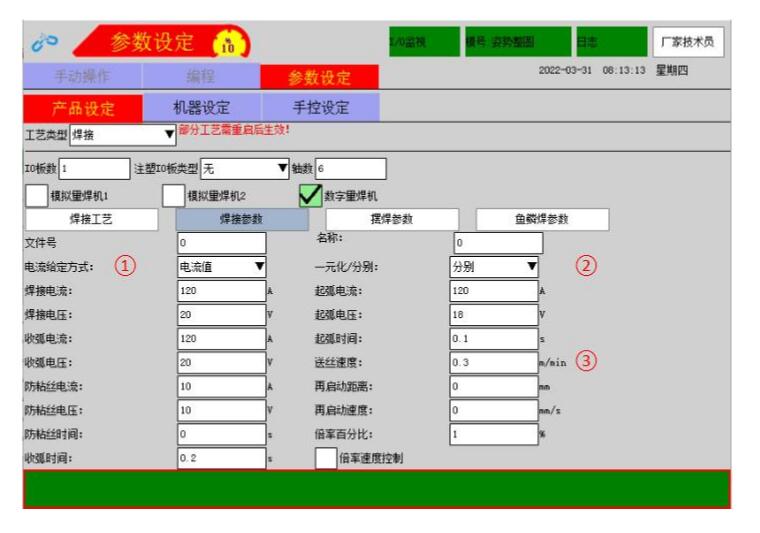Click the 文件号 input field
The height and width of the screenshot is (533, 760).
coord(222,243)
